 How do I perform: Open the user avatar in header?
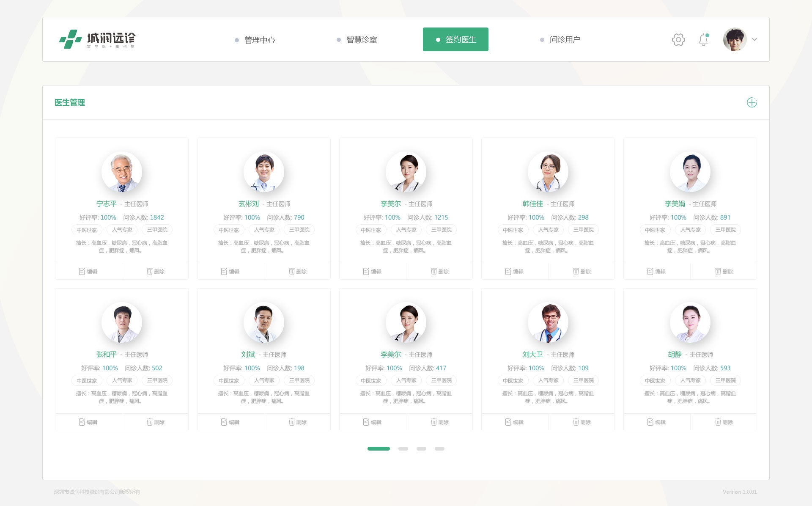735,39
